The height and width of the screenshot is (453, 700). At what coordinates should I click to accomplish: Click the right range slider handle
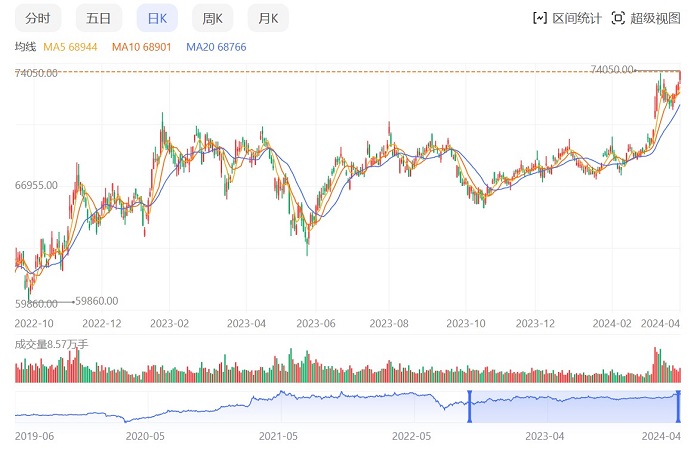679,405
